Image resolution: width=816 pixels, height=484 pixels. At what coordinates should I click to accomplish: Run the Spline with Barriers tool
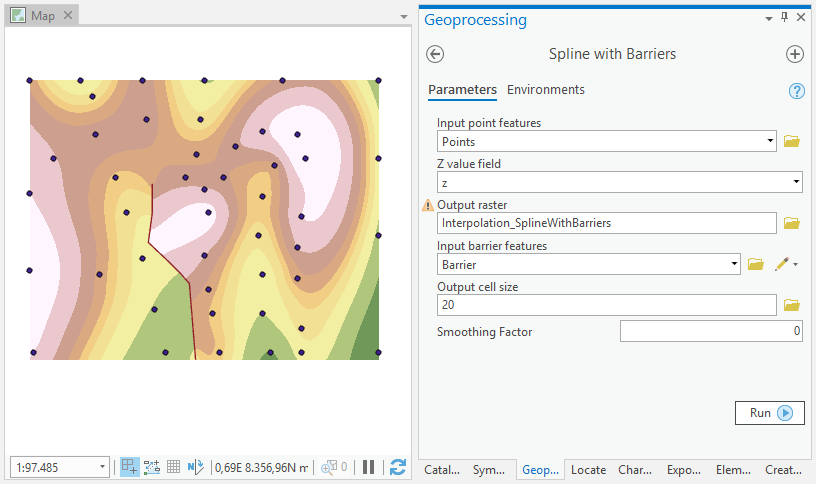[770, 413]
